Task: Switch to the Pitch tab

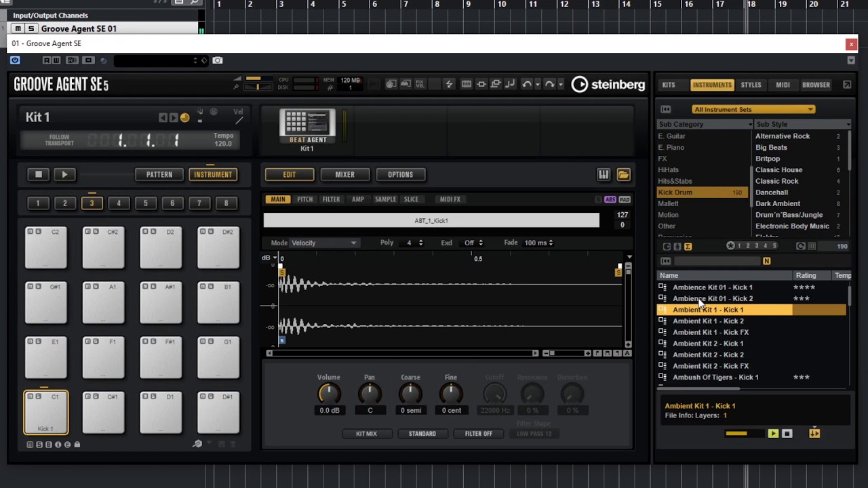Action: point(304,199)
